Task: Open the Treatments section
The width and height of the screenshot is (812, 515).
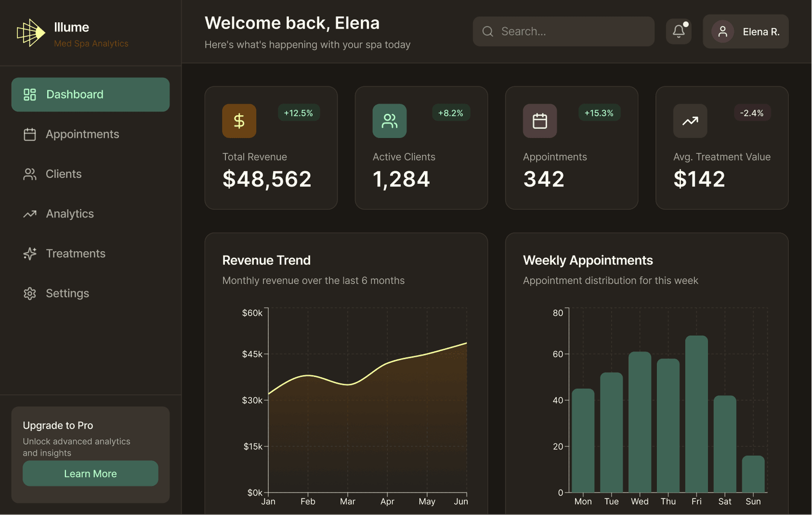Action: point(90,253)
